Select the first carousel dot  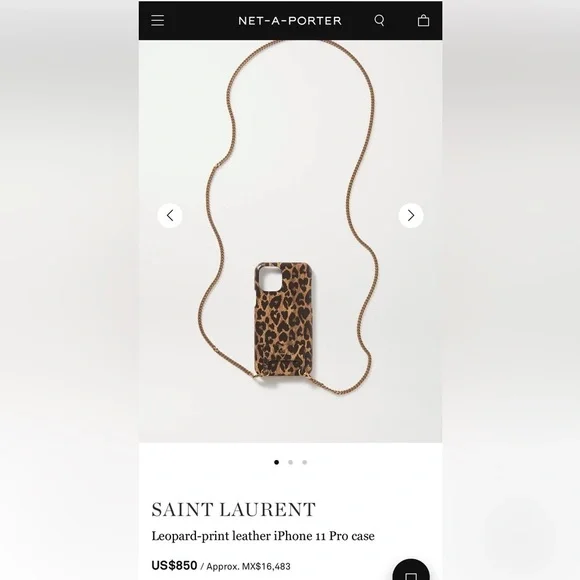276,462
